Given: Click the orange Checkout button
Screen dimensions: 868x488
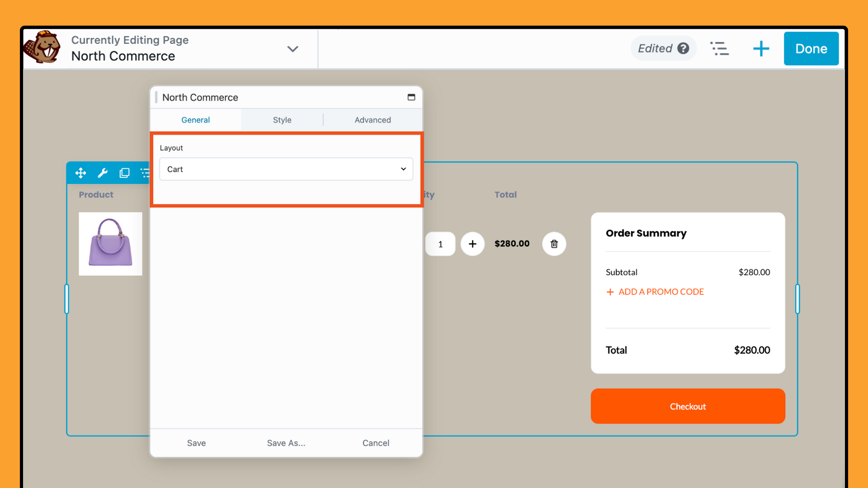Looking at the screenshot, I should 688,406.
